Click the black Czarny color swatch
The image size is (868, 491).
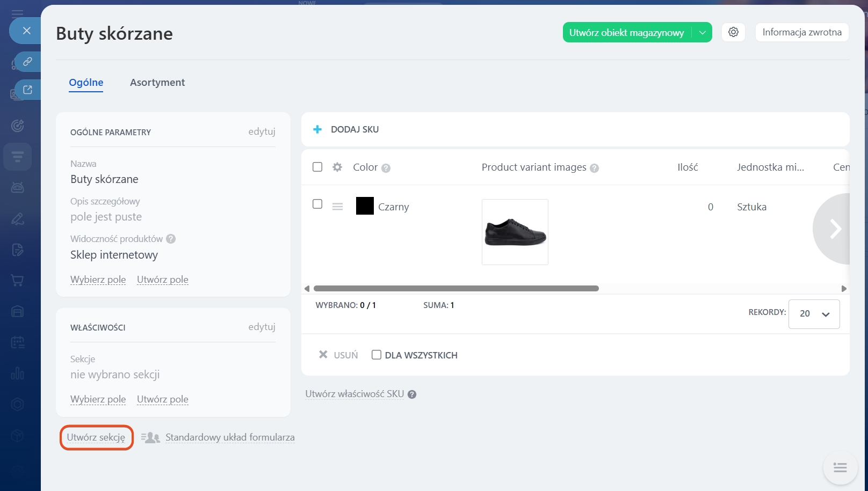click(365, 206)
